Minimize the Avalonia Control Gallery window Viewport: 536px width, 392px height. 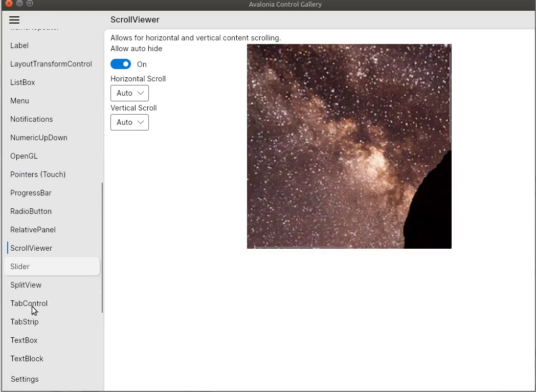pyautogui.click(x=20, y=4)
